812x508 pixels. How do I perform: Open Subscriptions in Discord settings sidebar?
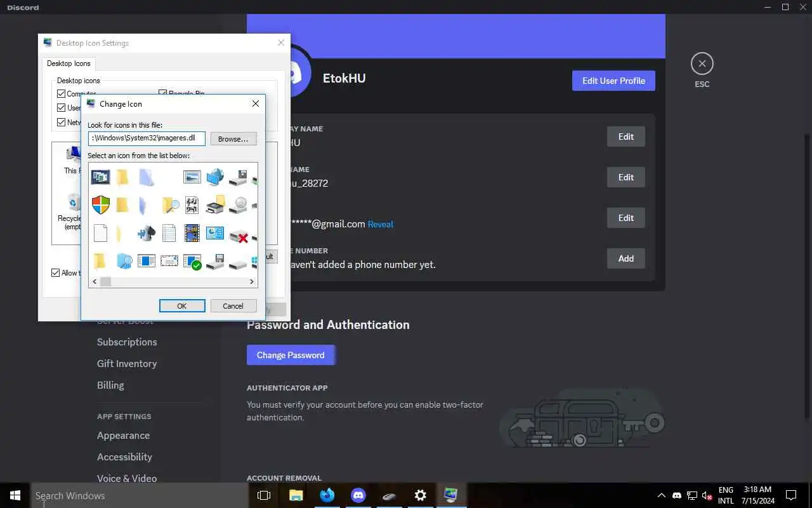pos(127,342)
